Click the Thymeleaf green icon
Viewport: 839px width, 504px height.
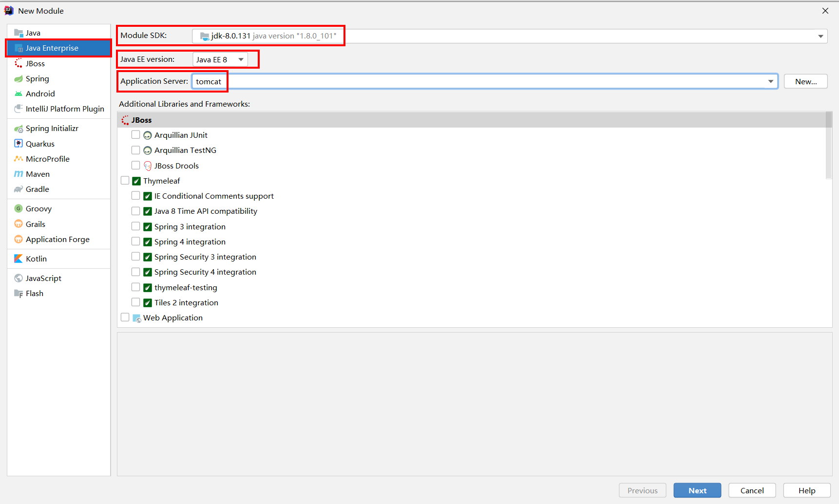136,181
